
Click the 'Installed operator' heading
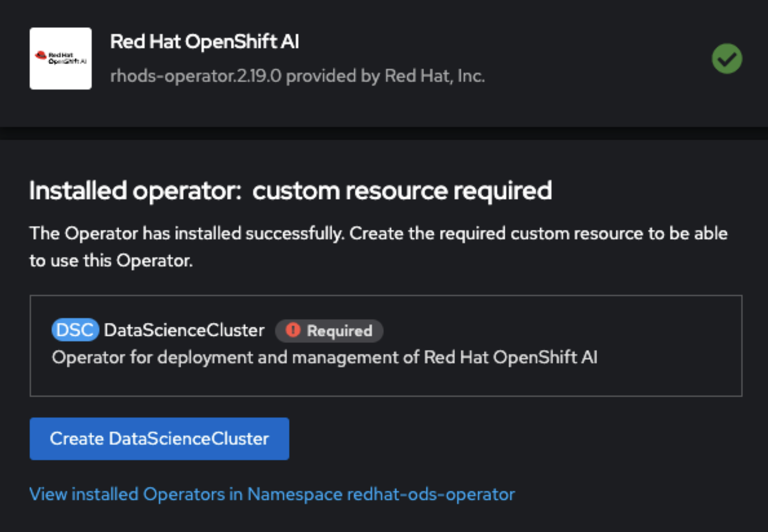pos(135,191)
